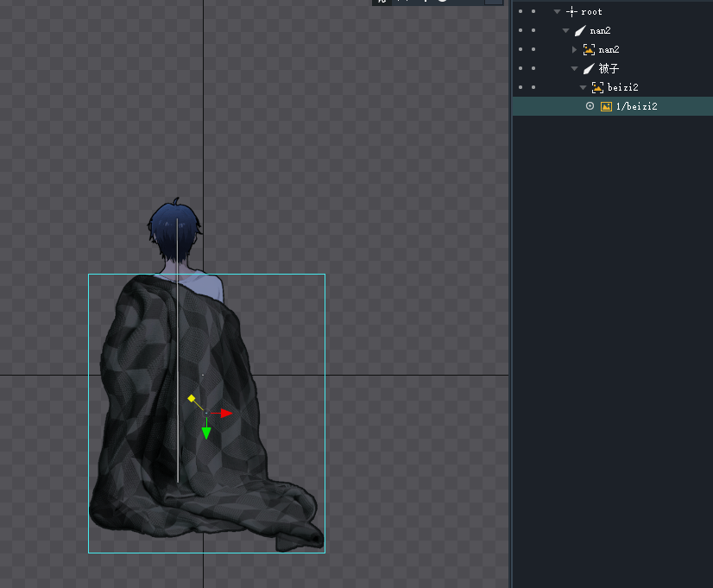The width and height of the screenshot is (713, 588).
Task: Click the 被子 bone icon
Action: [x=589, y=68]
